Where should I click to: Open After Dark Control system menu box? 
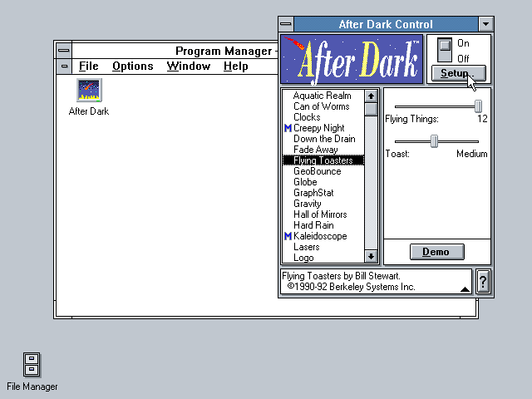[286, 24]
